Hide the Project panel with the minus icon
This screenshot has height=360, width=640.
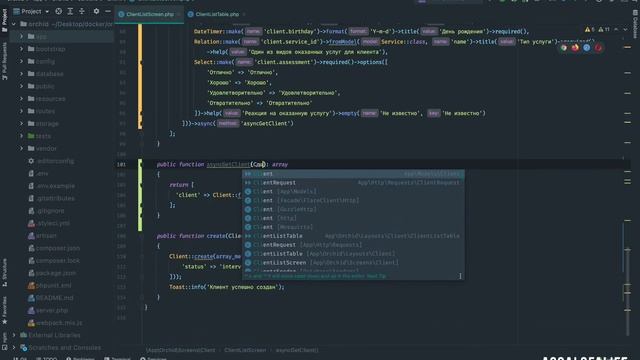point(108,11)
